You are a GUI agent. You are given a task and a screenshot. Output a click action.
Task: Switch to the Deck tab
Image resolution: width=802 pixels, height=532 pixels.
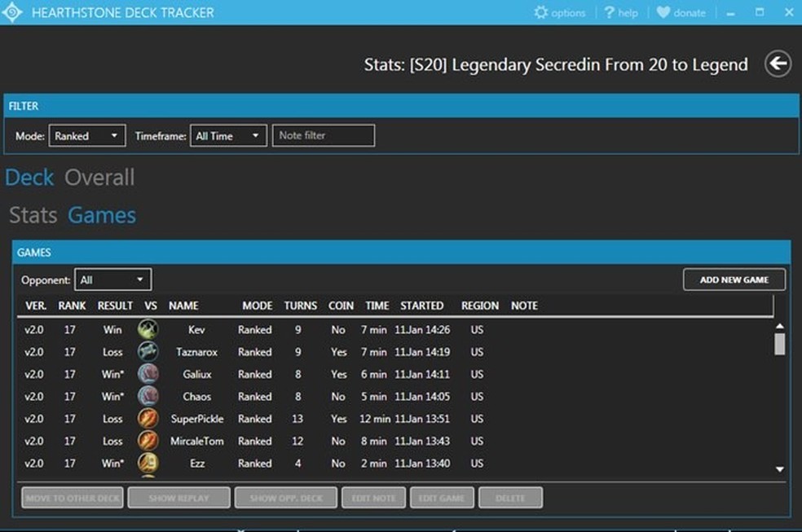coord(29,178)
